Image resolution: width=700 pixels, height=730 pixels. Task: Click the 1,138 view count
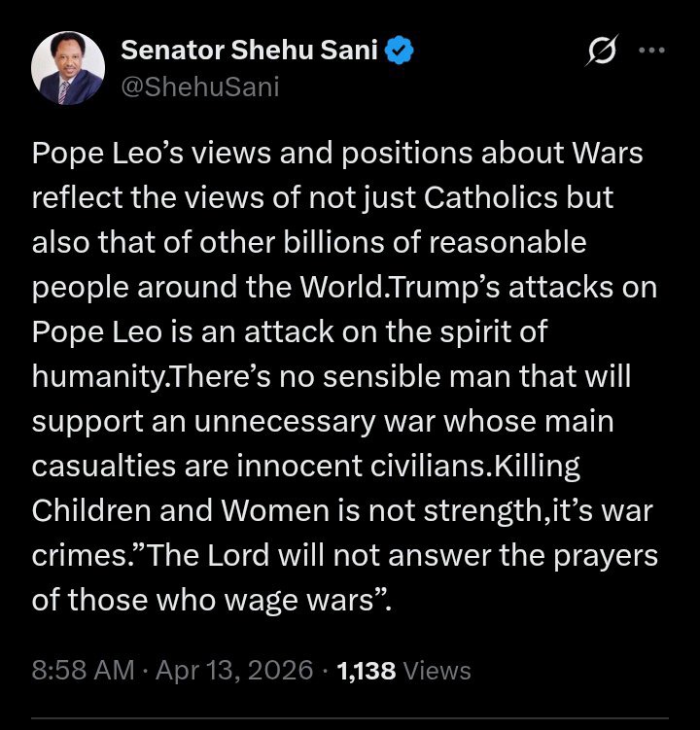[365, 670]
